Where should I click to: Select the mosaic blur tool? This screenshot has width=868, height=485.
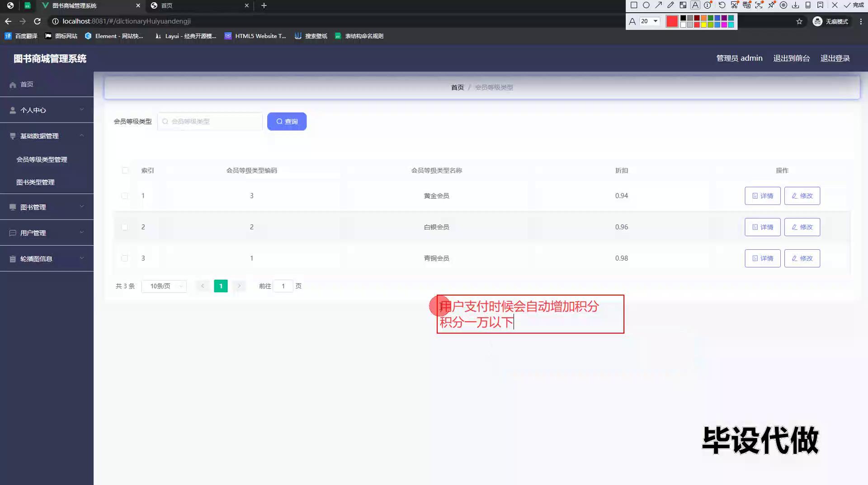point(683,5)
